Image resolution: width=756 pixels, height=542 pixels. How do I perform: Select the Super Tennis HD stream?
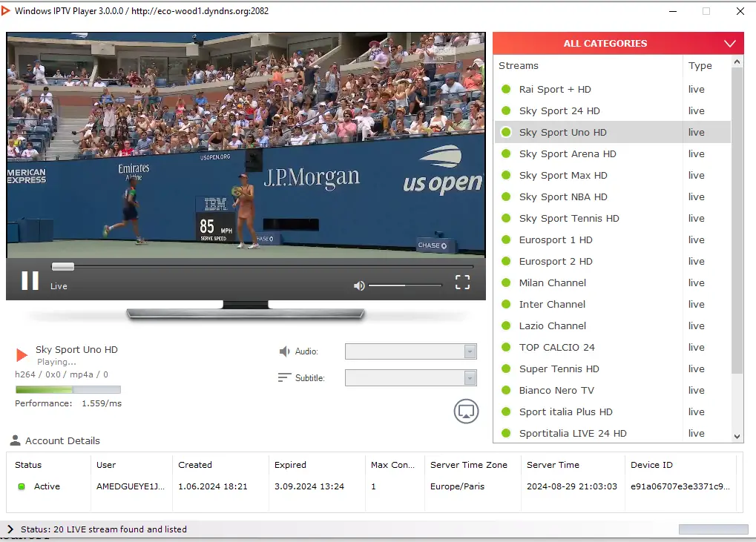(612, 369)
